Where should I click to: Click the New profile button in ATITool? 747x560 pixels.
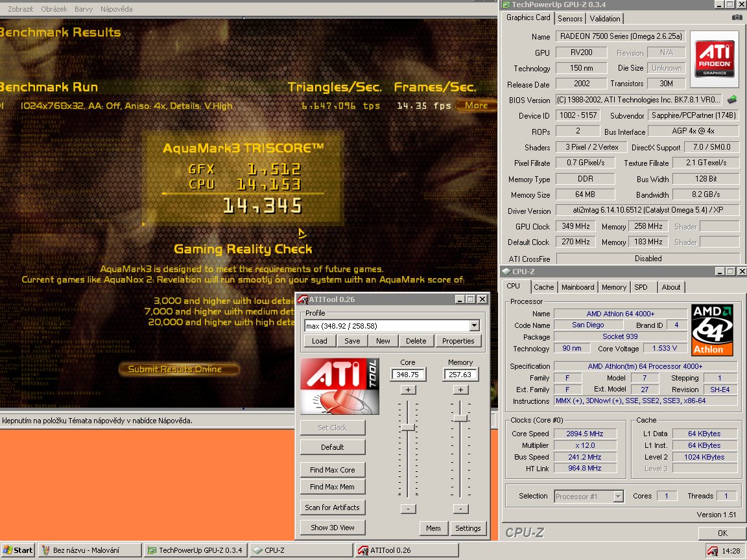coord(383,341)
